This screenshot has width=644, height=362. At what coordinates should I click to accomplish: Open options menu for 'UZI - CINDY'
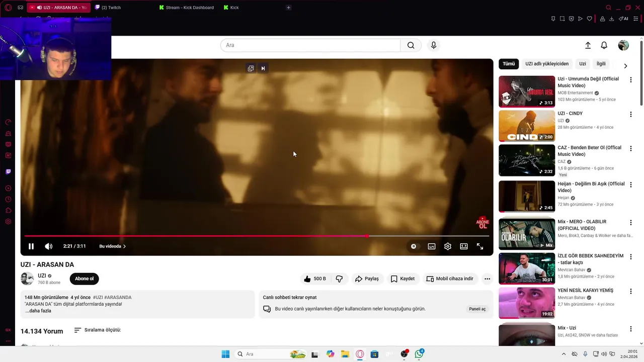click(630, 115)
